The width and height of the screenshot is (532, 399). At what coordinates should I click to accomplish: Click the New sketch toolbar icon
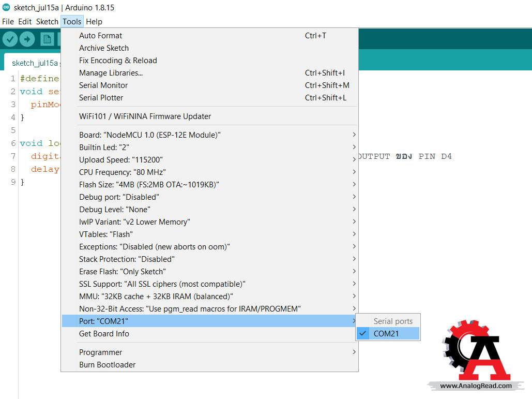47,39
